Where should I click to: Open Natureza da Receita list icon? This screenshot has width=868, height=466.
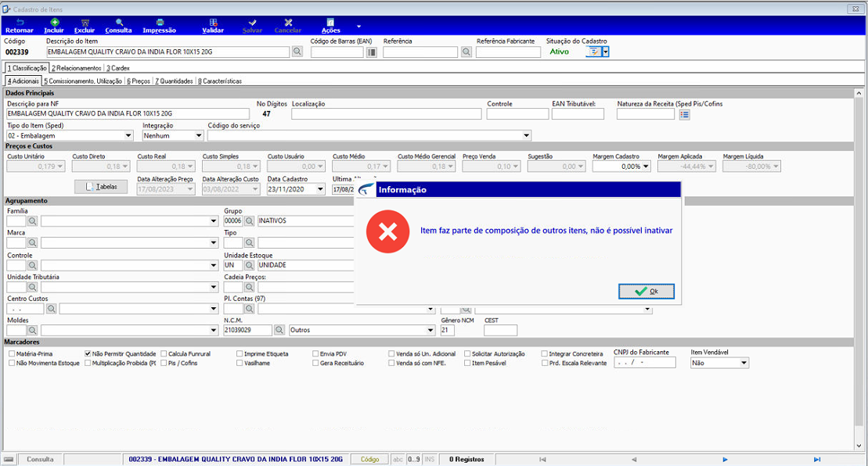coord(685,114)
